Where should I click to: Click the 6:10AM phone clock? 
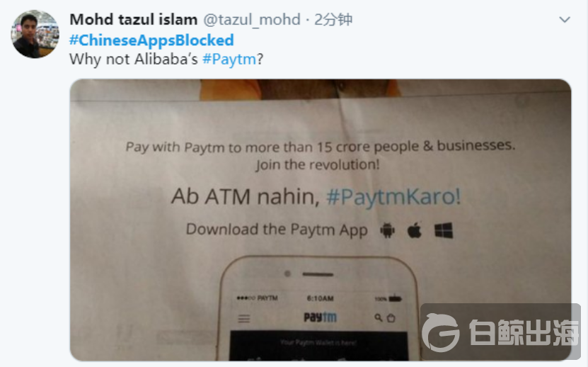(x=320, y=299)
